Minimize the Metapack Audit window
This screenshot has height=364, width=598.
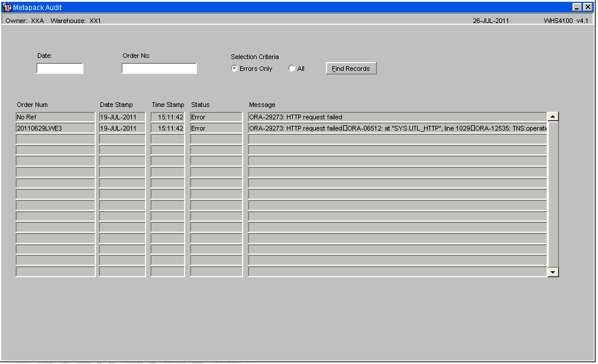[x=577, y=7]
